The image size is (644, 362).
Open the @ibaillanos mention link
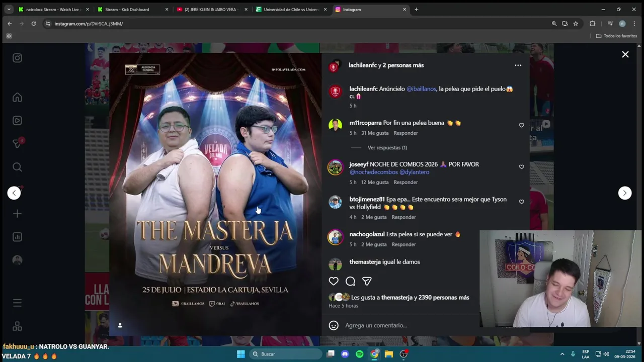[421, 89]
